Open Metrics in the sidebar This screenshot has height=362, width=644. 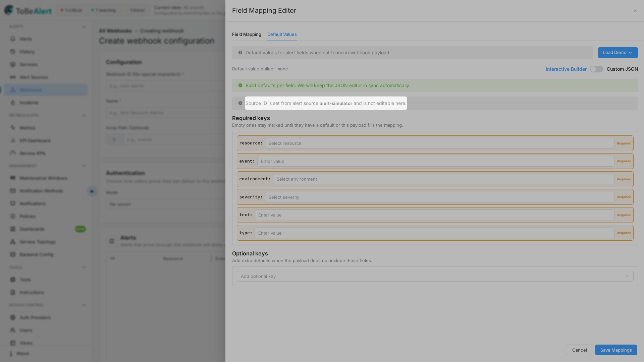tap(46, 128)
